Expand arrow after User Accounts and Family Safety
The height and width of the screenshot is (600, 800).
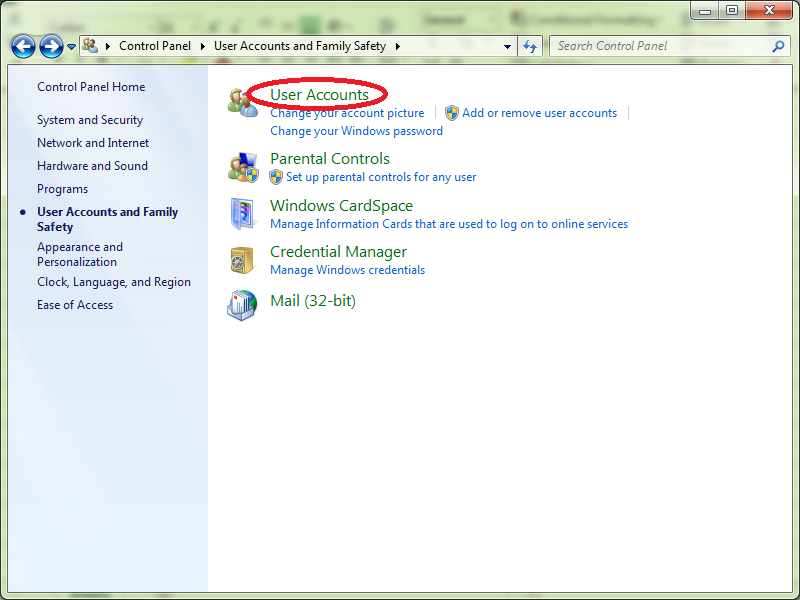click(x=397, y=46)
